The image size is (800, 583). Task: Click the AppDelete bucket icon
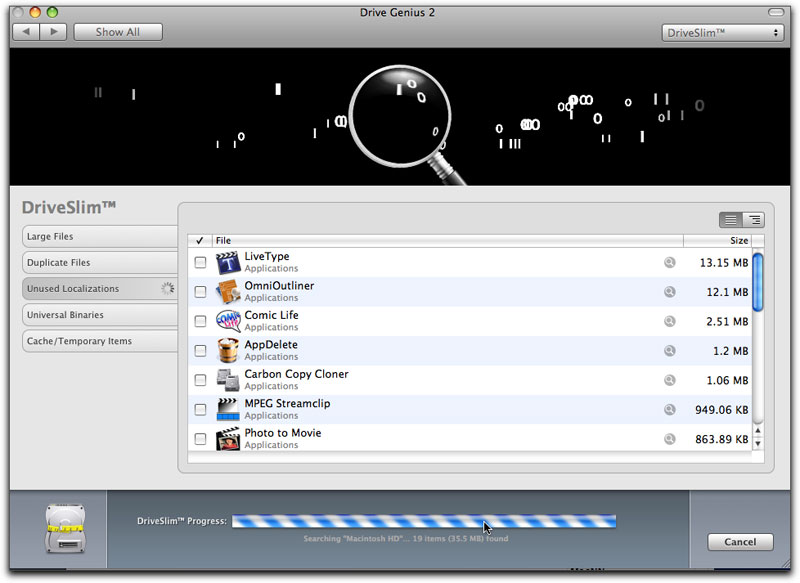[228, 350]
